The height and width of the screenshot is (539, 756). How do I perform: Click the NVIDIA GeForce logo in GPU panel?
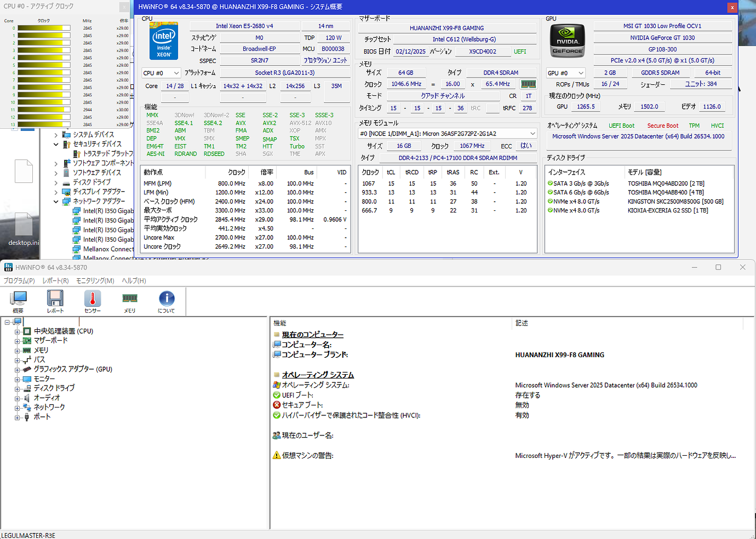[567, 40]
